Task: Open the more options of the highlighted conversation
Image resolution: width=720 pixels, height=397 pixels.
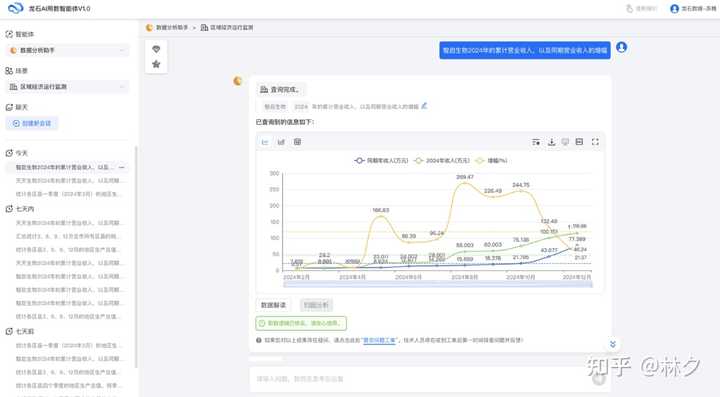Action: [122, 168]
